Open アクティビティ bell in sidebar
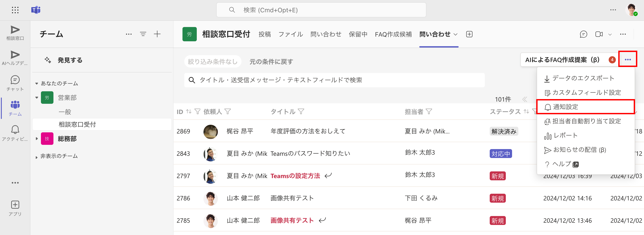Screen dimensions: 644x235 pyautogui.click(x=15, y=133)
